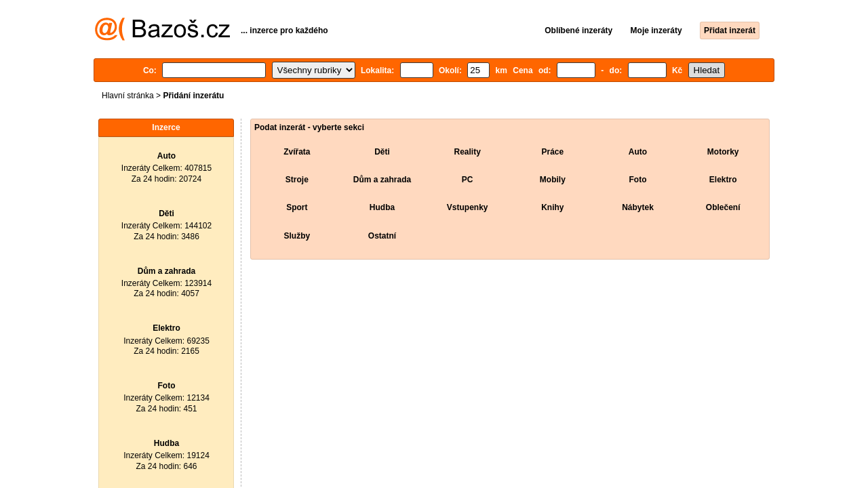Select the Motorky section
The image size is (868, 488).
(x=723, y=152)
